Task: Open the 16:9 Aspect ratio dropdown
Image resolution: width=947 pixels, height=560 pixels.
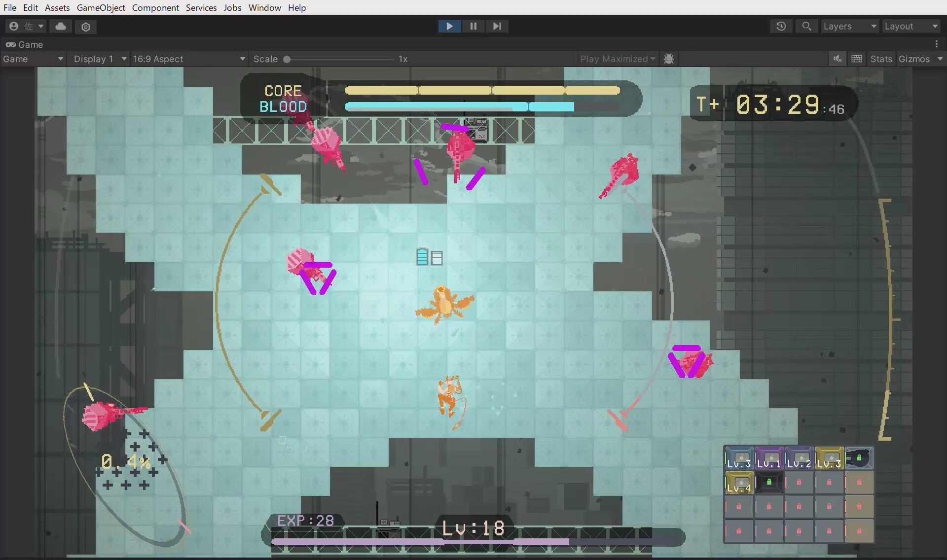Action: coord(189,59)
